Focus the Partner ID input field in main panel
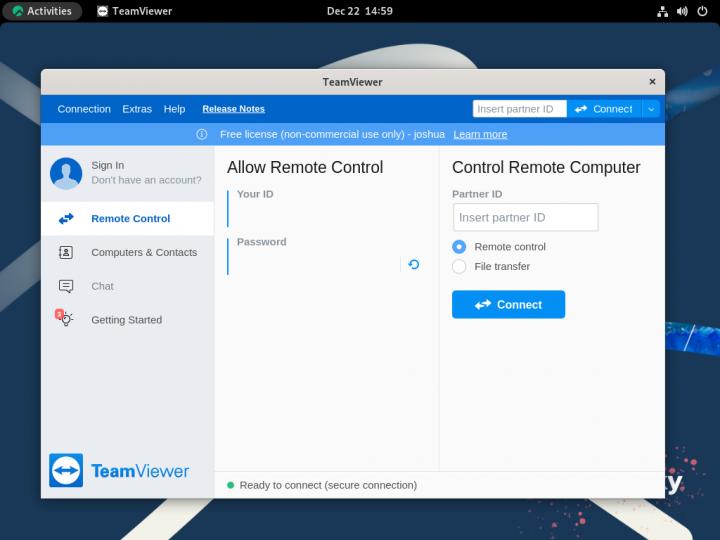Image resolution: width=720 pixels, height=540 pixels. coord(525,218)
